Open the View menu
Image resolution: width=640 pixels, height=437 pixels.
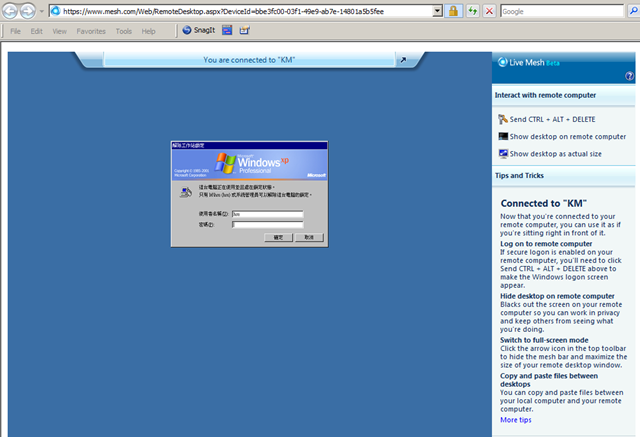(60, 31)
